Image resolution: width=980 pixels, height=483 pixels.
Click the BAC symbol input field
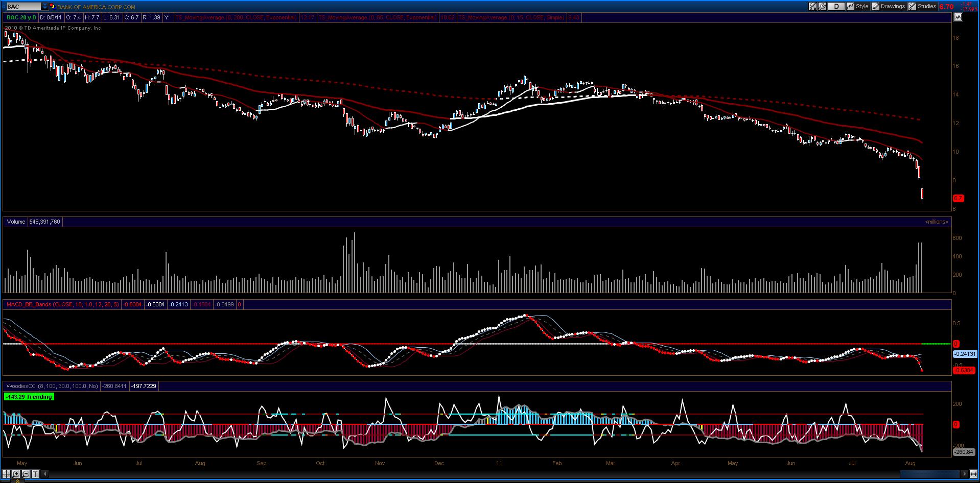(24, 7)
